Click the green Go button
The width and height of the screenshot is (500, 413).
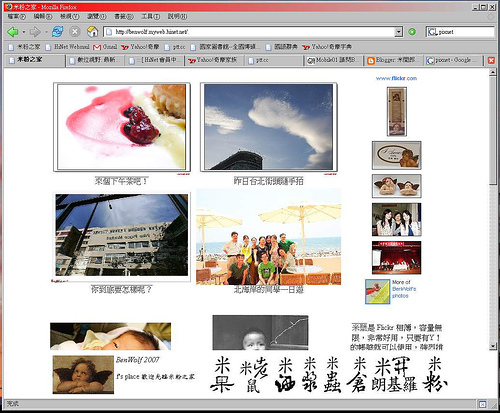point(412,32)
